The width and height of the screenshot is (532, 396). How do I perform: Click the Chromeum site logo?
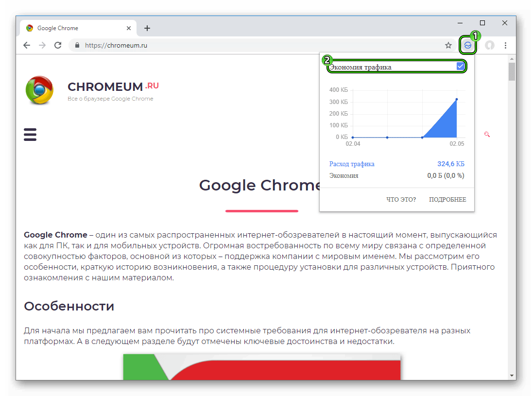click(40, 90)
